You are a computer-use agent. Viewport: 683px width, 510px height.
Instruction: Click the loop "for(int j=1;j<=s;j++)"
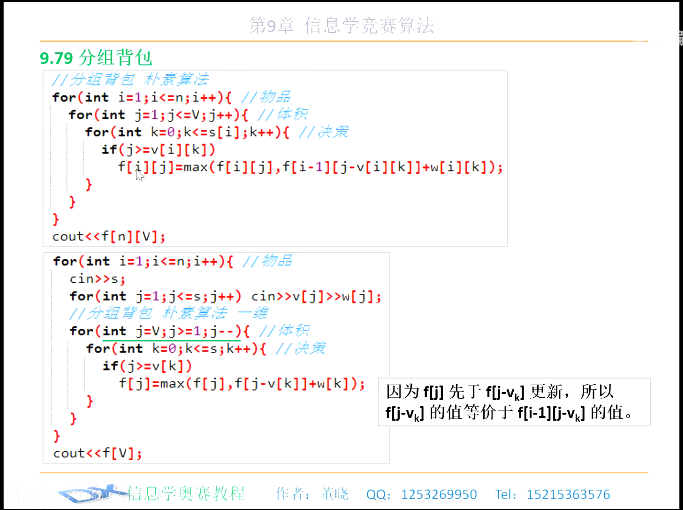[x=155, y=296]
